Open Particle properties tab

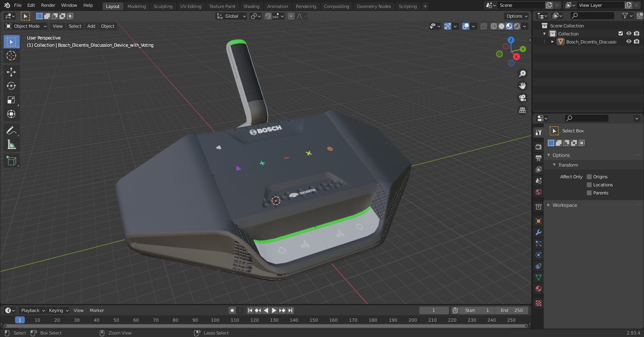click(x=538, y=244)
